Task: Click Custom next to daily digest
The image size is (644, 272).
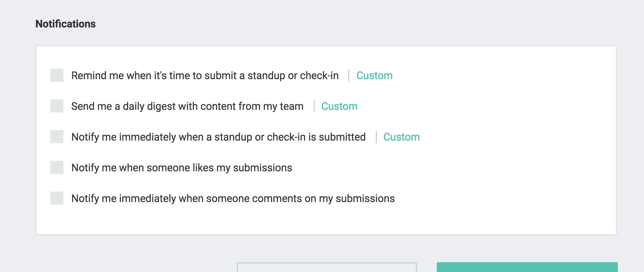Action: tap(339, 106)
